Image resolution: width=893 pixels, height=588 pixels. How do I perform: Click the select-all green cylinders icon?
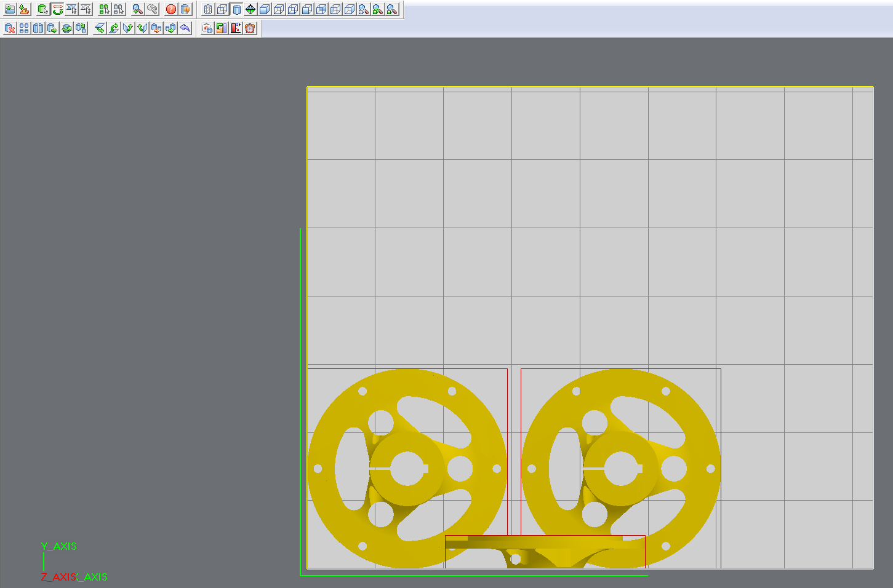pyautogui.click(x=104, y=9)
